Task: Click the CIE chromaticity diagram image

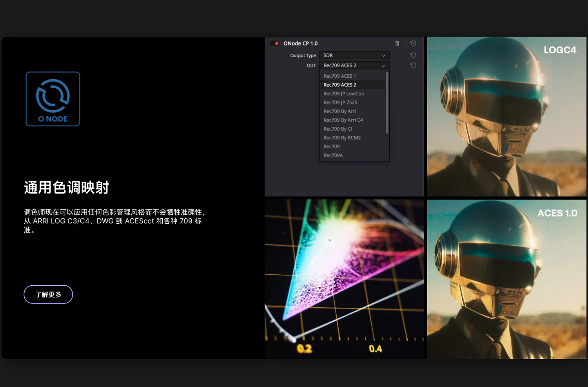Action: point(344,279)
